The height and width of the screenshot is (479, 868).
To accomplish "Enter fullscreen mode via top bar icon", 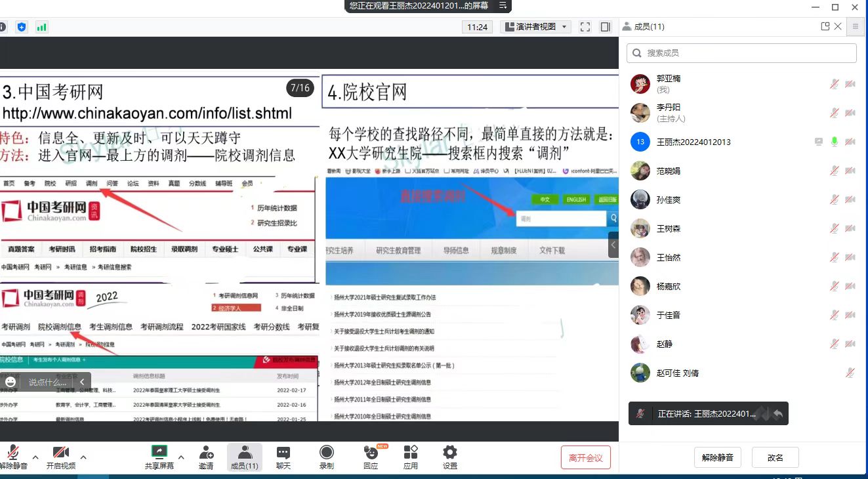I will point(585,27).
